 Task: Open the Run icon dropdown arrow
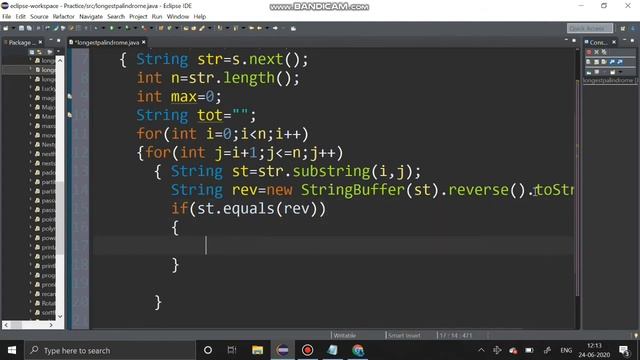(x=119, y=28)
